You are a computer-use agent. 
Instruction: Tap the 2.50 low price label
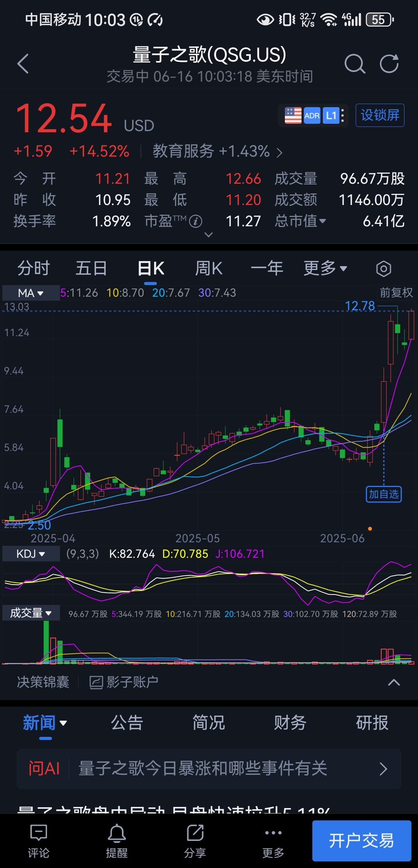[x=39, y=525]
